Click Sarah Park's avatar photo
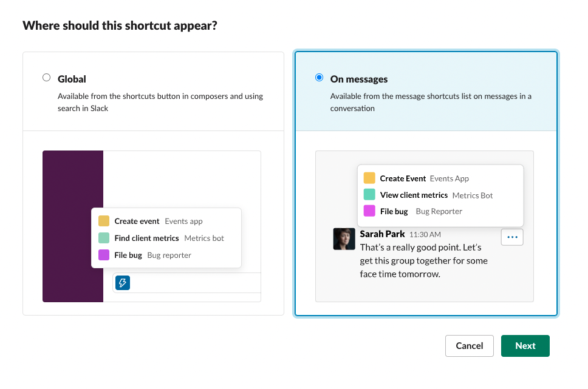 [x=344, y=239]
